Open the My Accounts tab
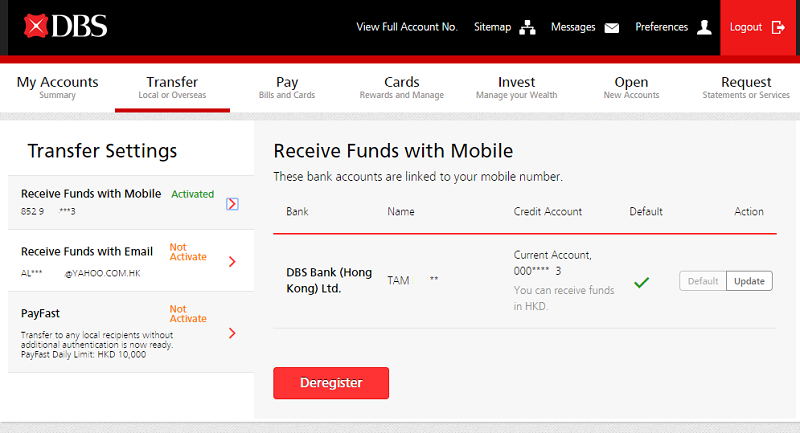The height and width of the screenshot is (433, 800). tap(57, 88)
